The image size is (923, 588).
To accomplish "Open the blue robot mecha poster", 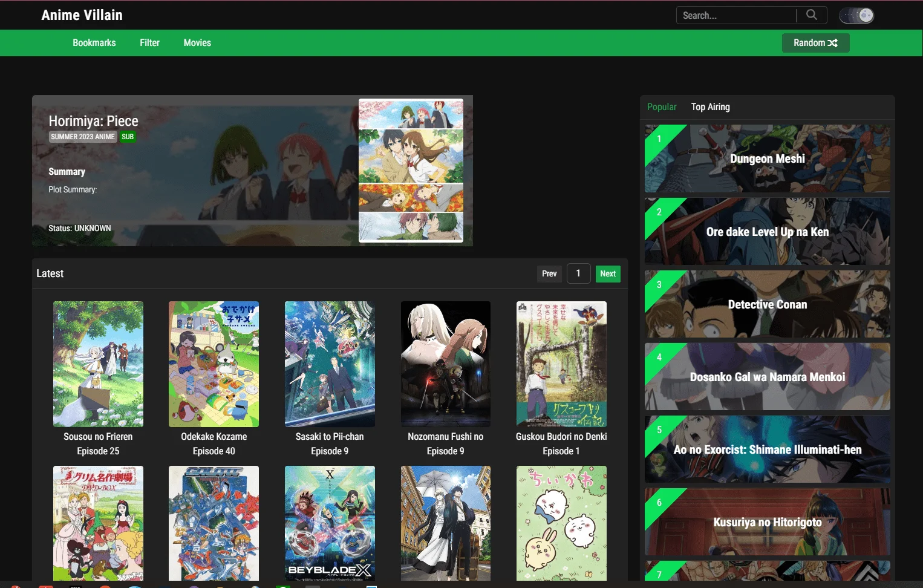I will click(x=214, y=523).
